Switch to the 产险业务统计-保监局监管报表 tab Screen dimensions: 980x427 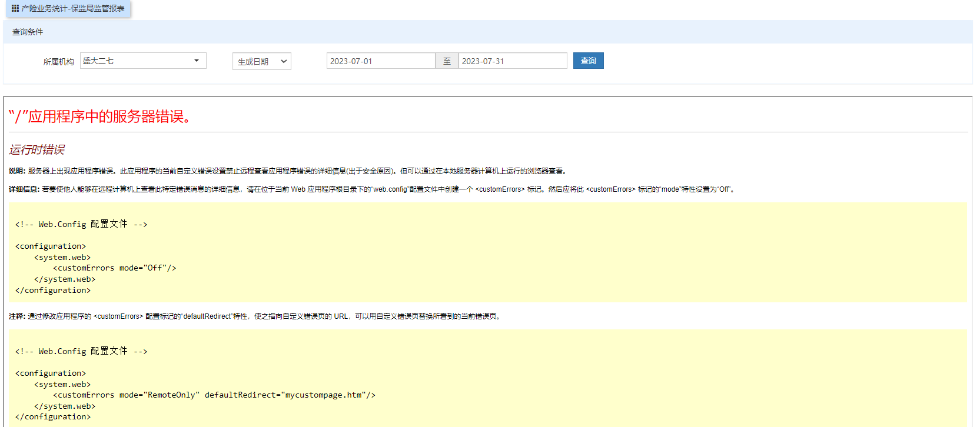72,8
